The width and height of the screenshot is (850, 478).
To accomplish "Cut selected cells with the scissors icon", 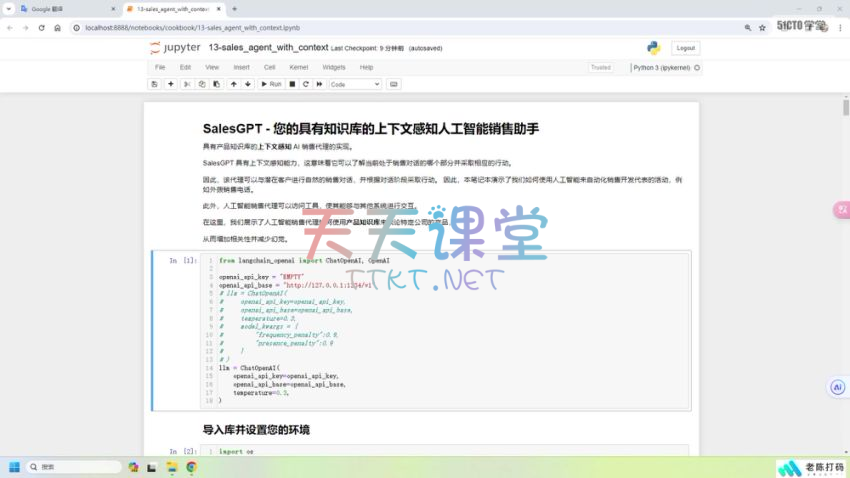I will [x=187, y=84].
